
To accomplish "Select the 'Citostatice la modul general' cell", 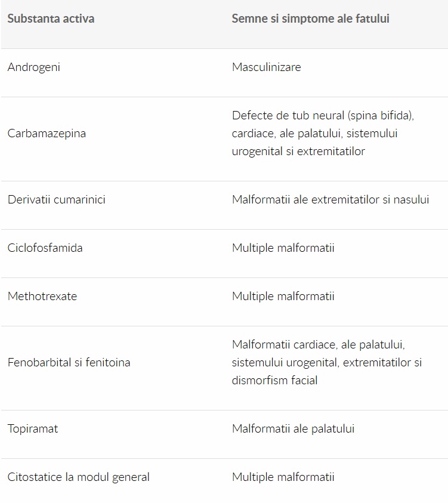I will coord(78,477).
